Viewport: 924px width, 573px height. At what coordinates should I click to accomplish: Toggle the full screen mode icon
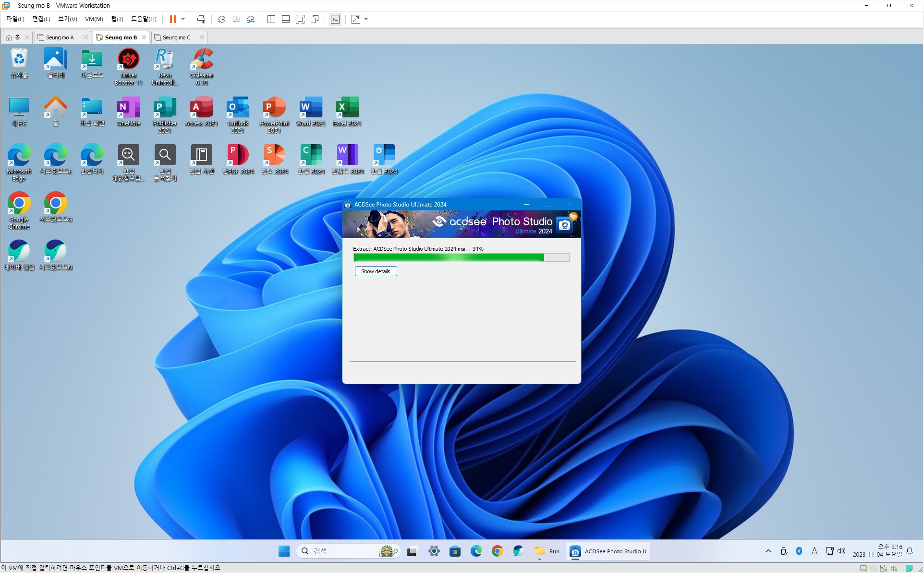click(x=300, y=19)
